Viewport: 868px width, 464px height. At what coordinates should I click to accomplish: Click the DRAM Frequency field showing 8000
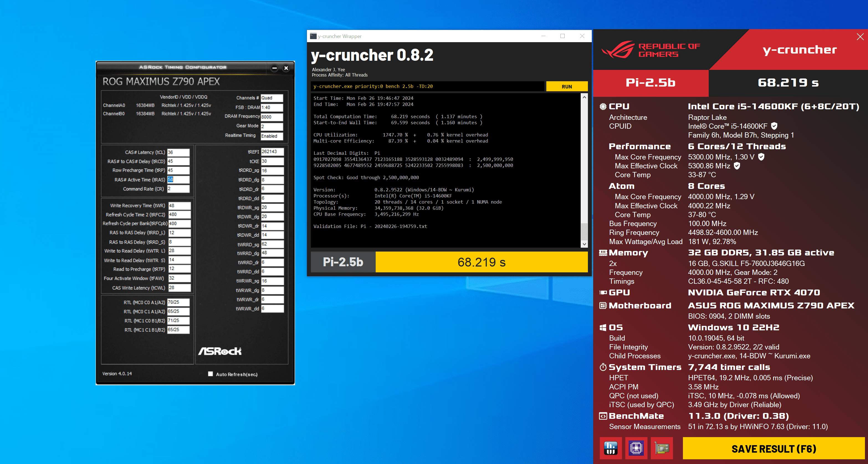click(272, 117)
